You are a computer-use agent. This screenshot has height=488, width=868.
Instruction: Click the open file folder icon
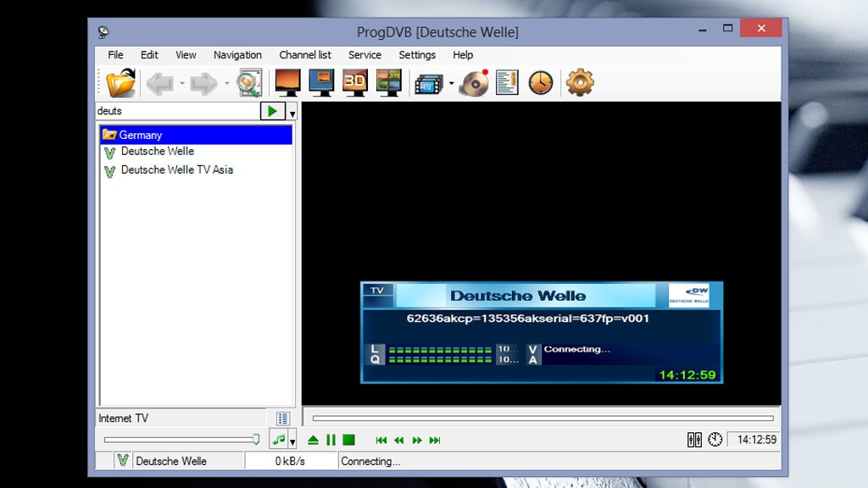[120, 83]
